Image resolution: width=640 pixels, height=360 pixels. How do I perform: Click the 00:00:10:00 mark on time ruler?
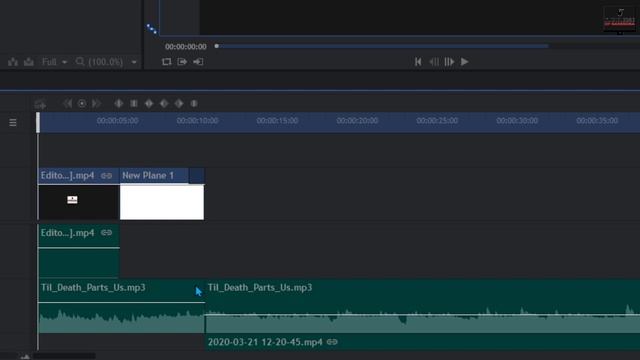click(x=198, y=121)
